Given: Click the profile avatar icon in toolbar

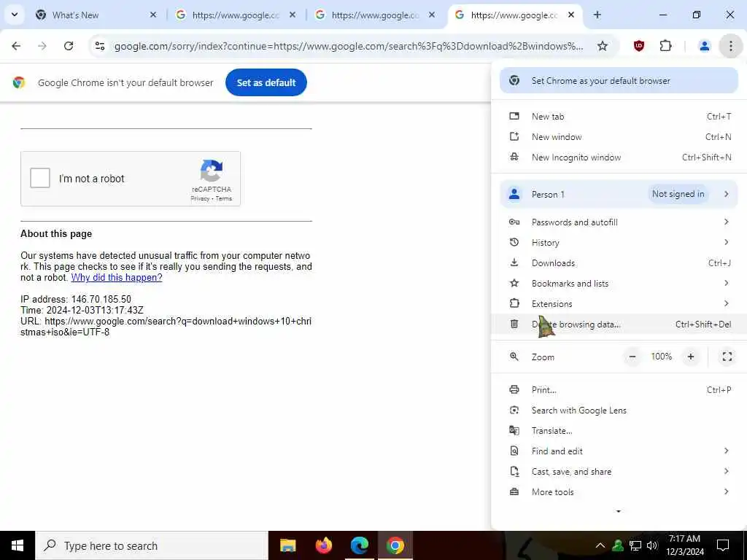Looking at the screenshot, I should point(704,46).
